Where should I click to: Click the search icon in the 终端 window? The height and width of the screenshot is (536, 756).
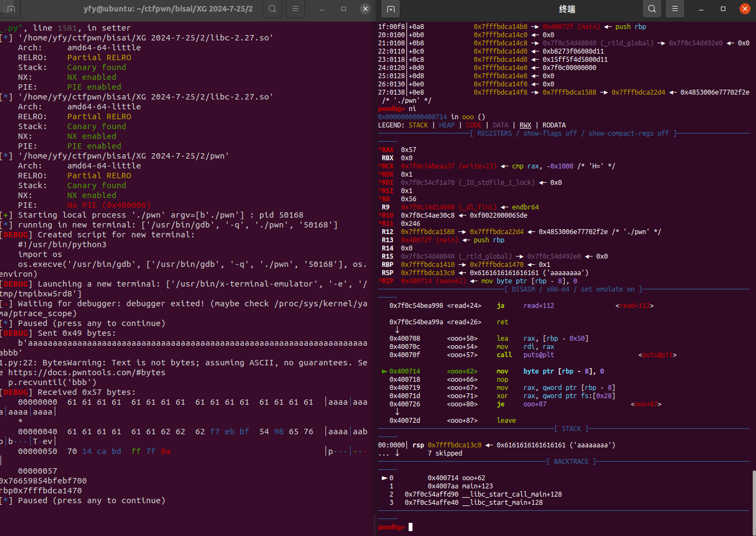[652, 9]
